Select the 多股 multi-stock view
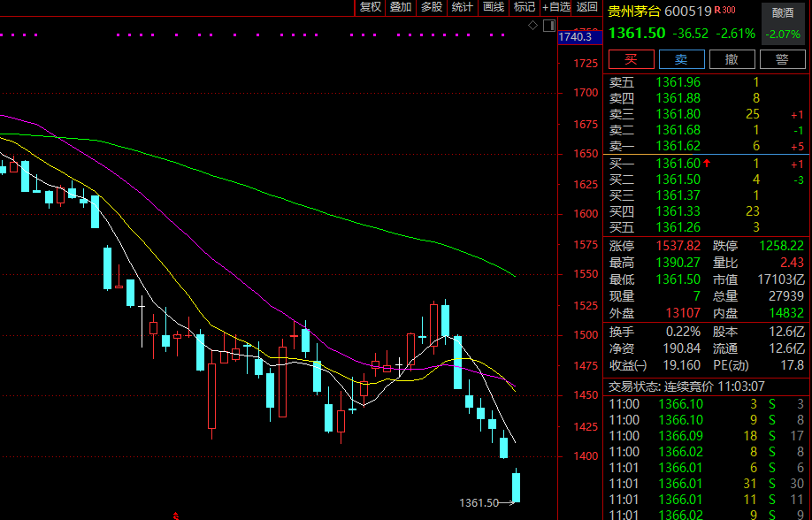Image resolution: width=812 pixels, height=520 pixels. click(x=432, y=7)
